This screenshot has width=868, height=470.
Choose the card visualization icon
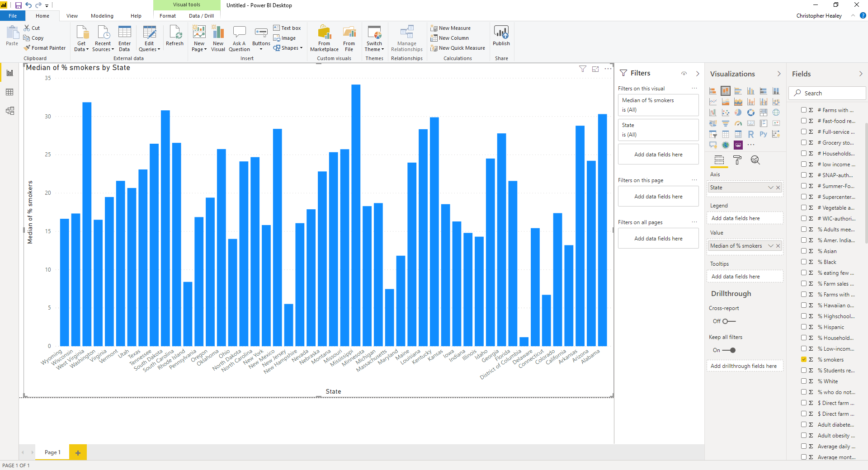coord(750,123)
